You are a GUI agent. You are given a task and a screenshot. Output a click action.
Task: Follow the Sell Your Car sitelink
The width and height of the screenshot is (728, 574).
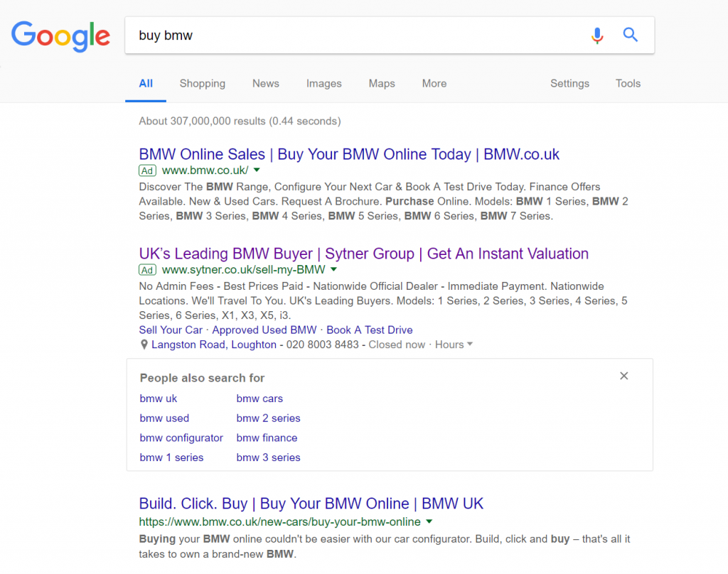pyautogui.click(x=171, y=330)
